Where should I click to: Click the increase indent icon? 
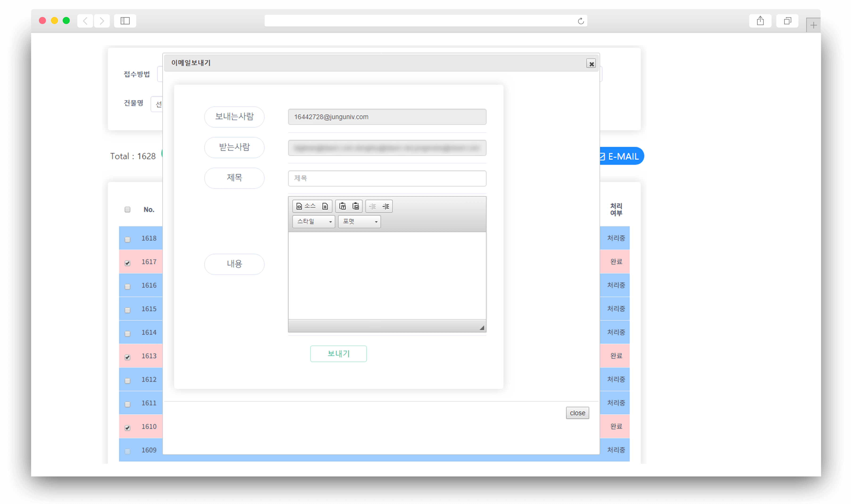coord(386,206)
